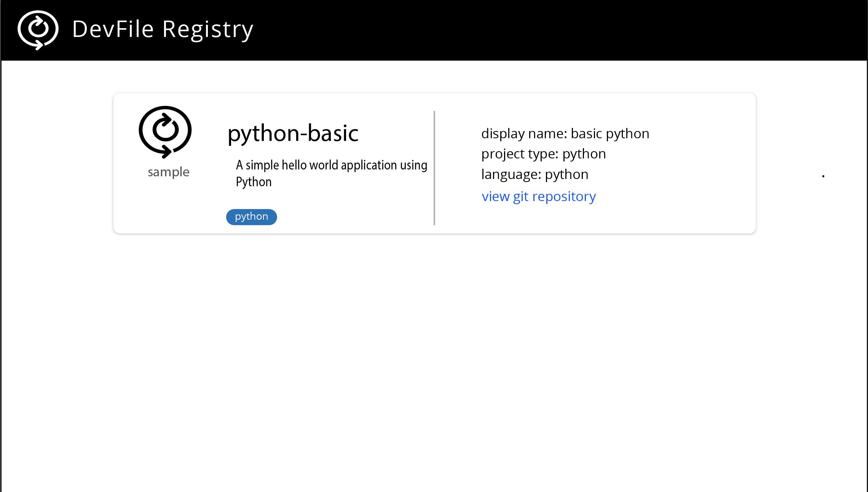Viewport: 868px width, 492px height.
Task: Click the gray vertical divider in card
Action: [434, 168]
